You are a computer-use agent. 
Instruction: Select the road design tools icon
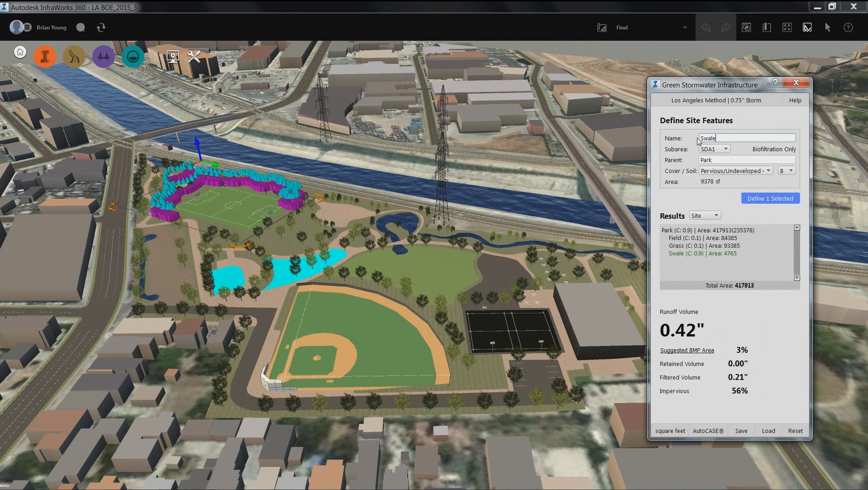[x=74, y=57]
